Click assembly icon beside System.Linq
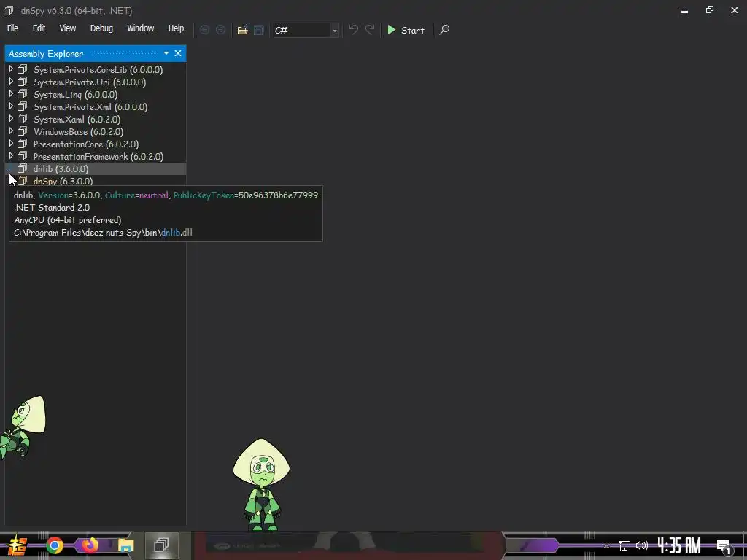Viewport: 747px width, 560px height. [23, 94]
